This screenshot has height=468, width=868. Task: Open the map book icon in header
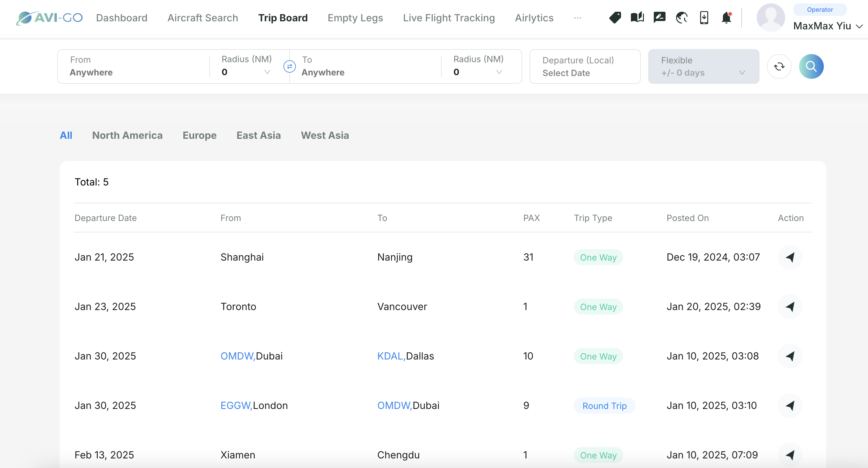[x=637, y=18]
